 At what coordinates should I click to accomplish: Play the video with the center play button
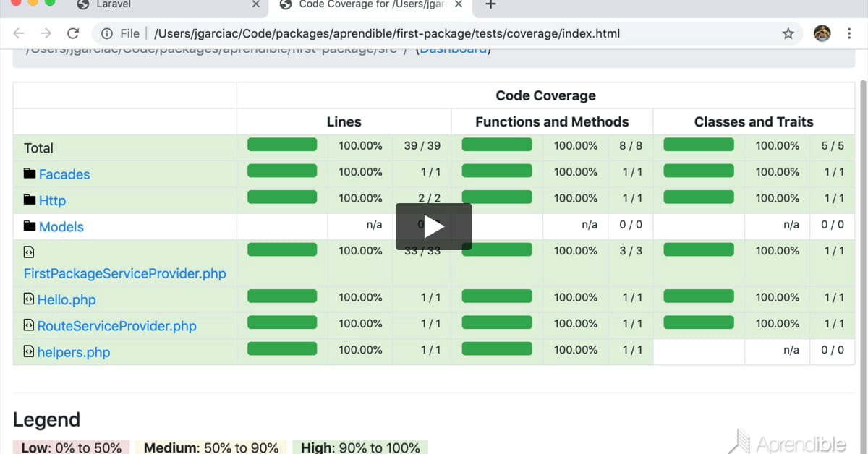point(433,226)
